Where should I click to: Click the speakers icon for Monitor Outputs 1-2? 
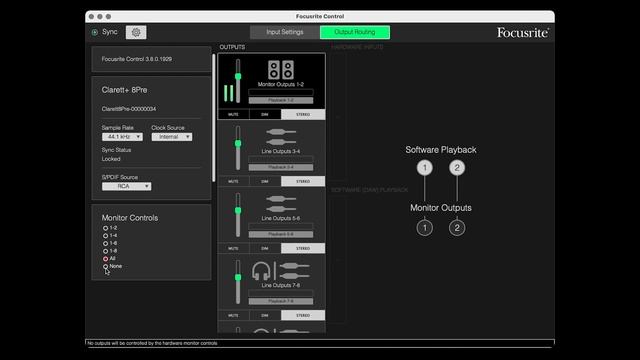point(281,70)
